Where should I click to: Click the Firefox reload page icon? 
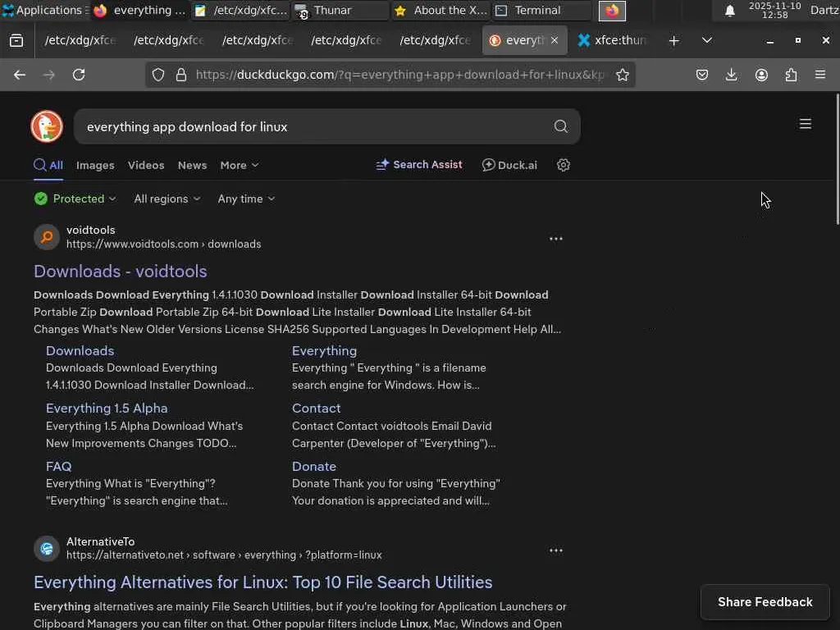pos(79,75)
